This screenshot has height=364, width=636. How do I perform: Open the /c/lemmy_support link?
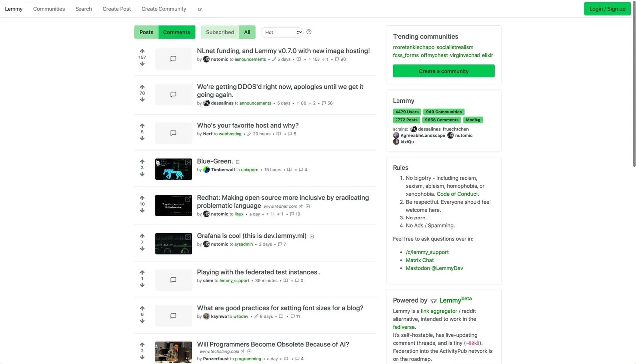coord(427,252)
